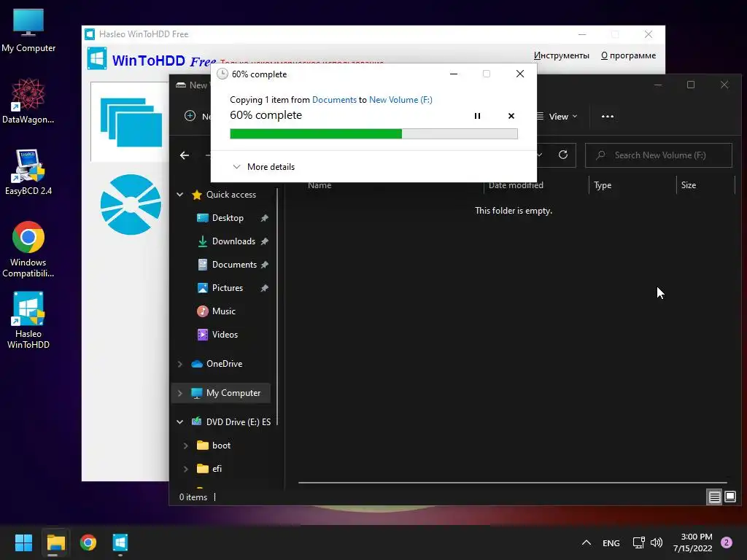
Task: Refresh the File Explorer folder
Action: [563, 155]
